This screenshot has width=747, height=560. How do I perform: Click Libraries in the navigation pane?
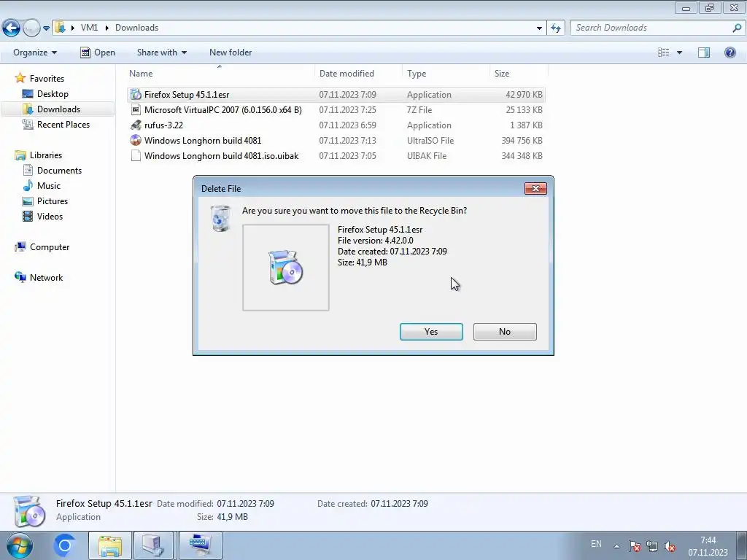point(46,155)
